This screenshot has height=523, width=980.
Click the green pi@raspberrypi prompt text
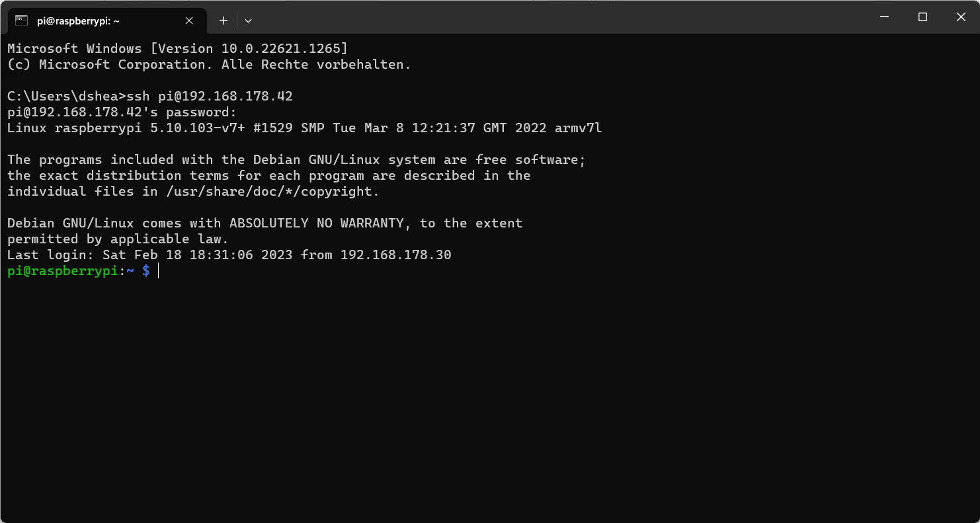pyautogui.click(x=63, y=271)
